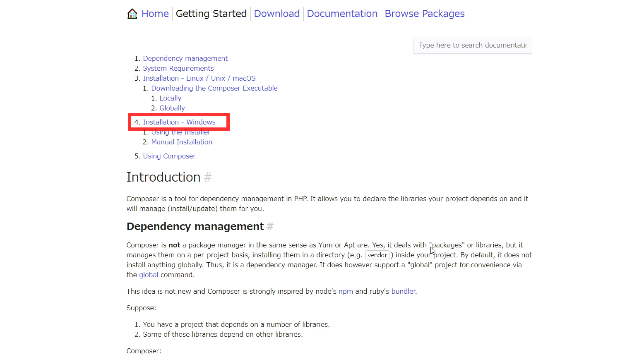Click the anchor hash beside Introduction heading
This screenshot has width=644, height=362.
coord(208,177)
